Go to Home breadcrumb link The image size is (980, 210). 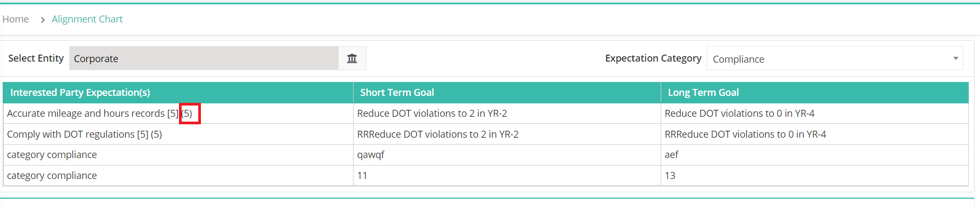point(16,19)
